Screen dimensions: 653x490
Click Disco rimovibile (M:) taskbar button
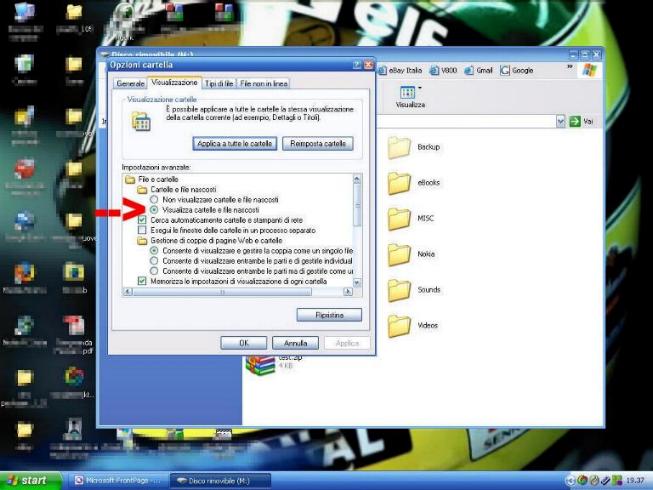pyautogui.click(x=220, y=480)
